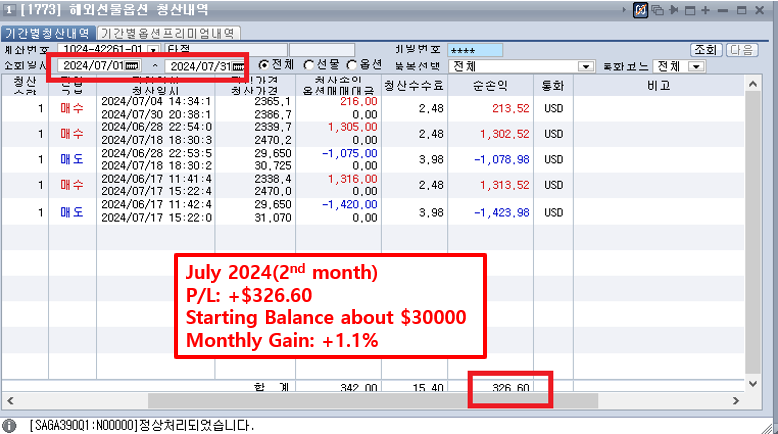Click the 1,305.00 profit cell
This screenshot has width=778, height=434.
point(353,127)
